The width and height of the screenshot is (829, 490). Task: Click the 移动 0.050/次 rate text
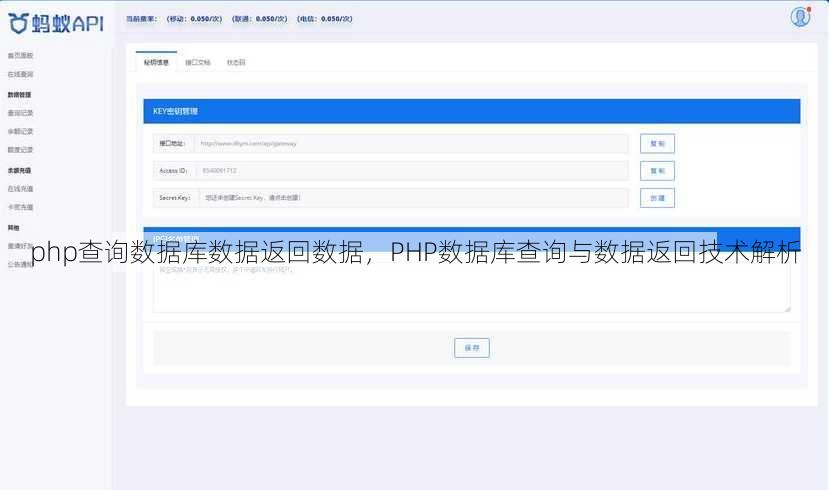(194, 19)
